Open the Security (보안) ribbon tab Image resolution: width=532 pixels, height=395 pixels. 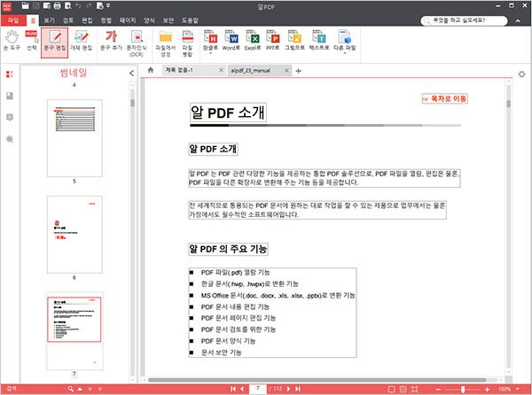pyautogui.click(x=168, y=20)
